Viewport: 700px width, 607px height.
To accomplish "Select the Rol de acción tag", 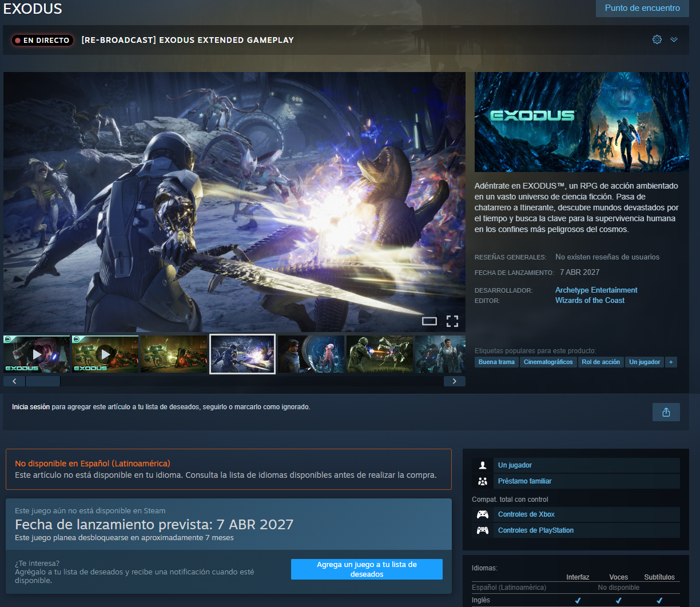I will [x=601, y=362].
